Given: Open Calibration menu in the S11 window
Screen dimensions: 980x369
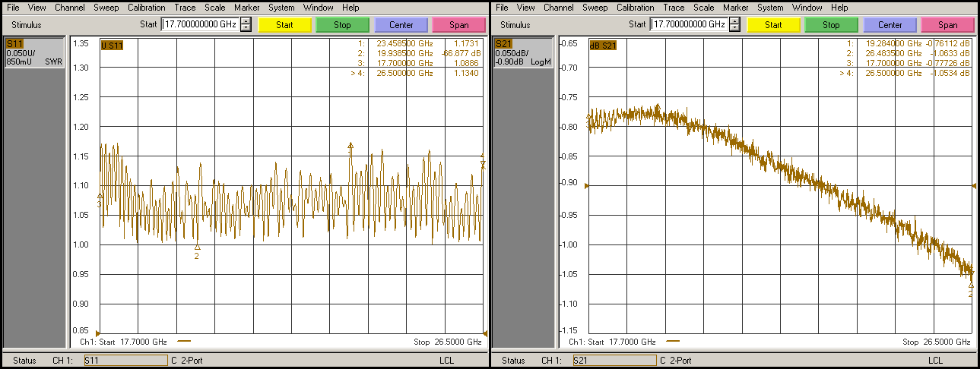Looking at the screenshot, I should (x=147, y=8).
